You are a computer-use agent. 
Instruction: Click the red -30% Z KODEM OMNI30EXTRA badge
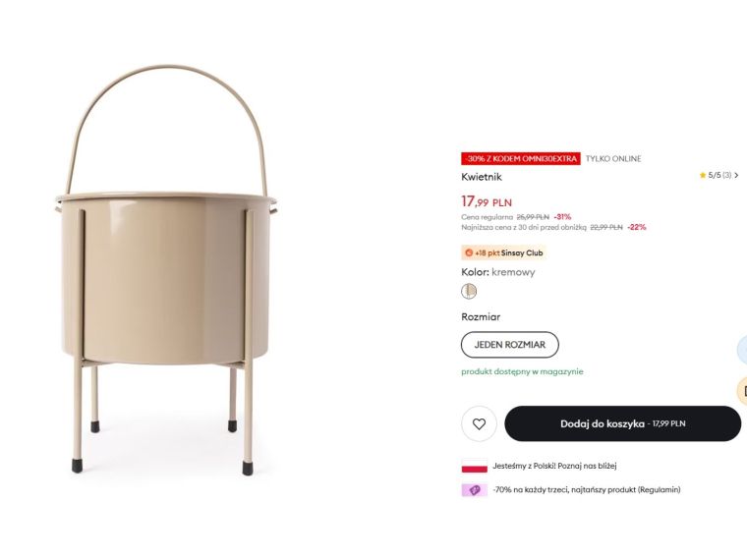521,158
